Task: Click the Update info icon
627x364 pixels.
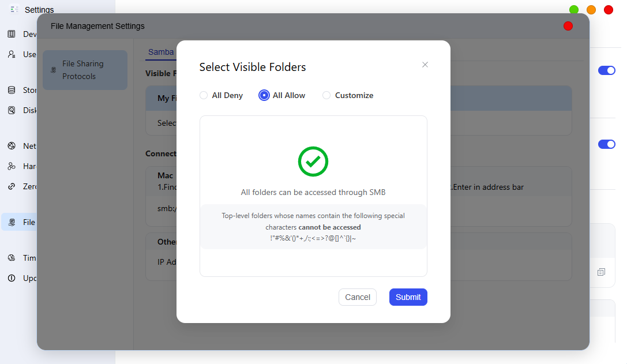Action: point(12,278)
